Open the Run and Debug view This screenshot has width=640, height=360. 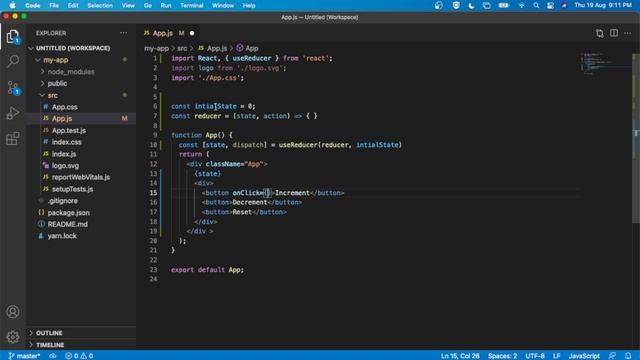coord(13,113)
